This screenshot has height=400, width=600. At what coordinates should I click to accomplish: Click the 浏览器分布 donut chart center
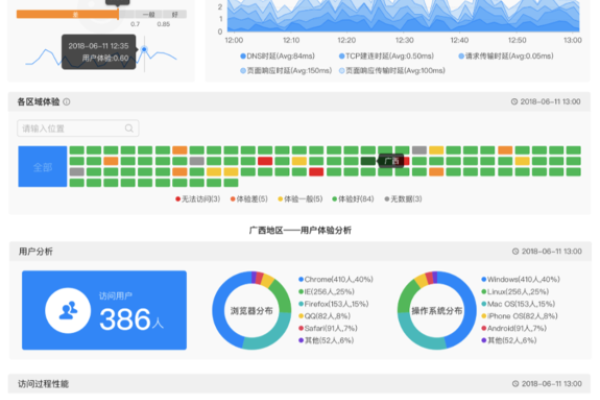[x=251, y=311]
